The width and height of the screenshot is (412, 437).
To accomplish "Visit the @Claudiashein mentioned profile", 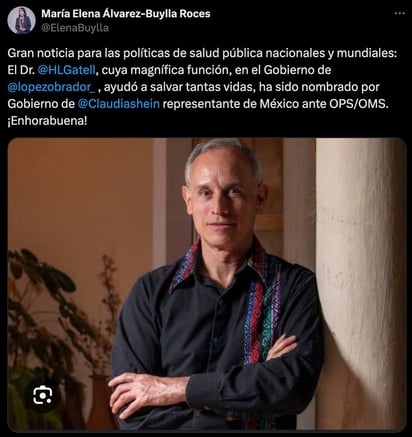I will click(x=119, y=104).
